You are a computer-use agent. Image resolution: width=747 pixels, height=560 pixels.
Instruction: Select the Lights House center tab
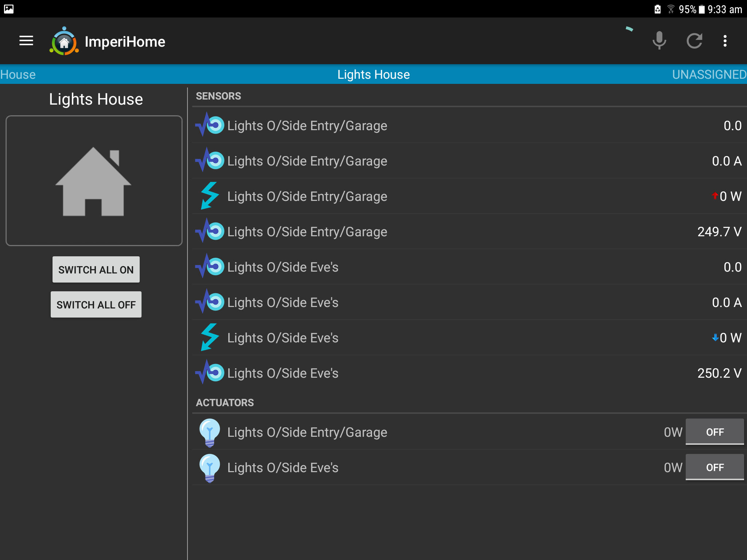coord(373,75)
